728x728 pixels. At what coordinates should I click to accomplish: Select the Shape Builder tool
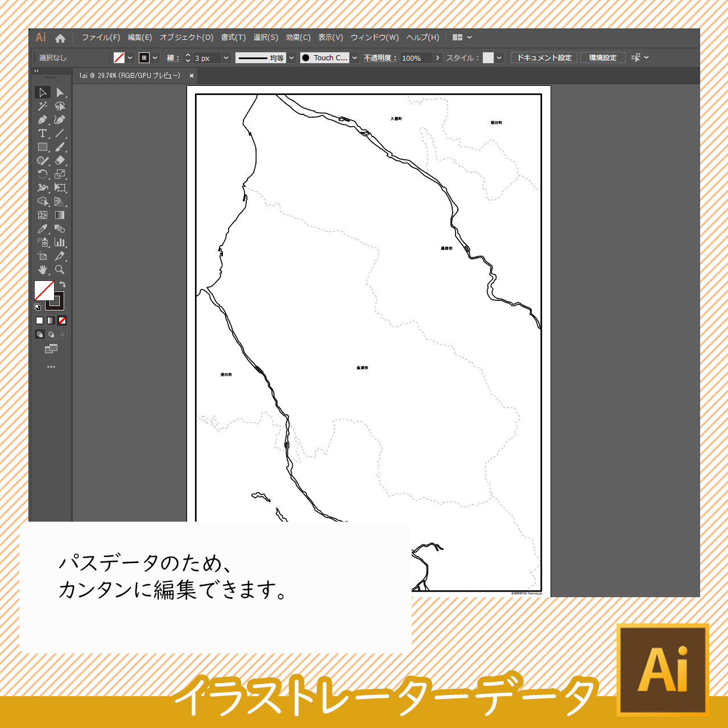(x=43, y=201)
